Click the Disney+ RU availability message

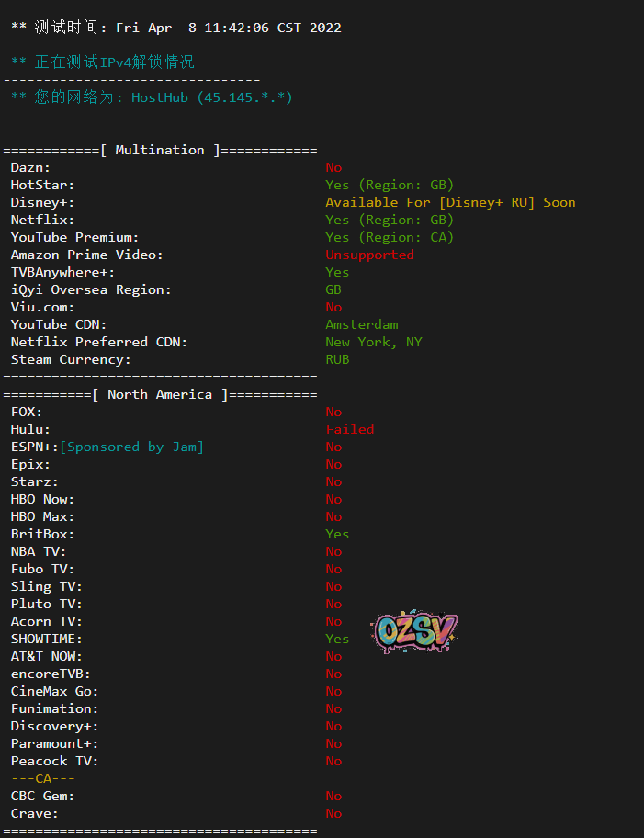coord(450,202)
